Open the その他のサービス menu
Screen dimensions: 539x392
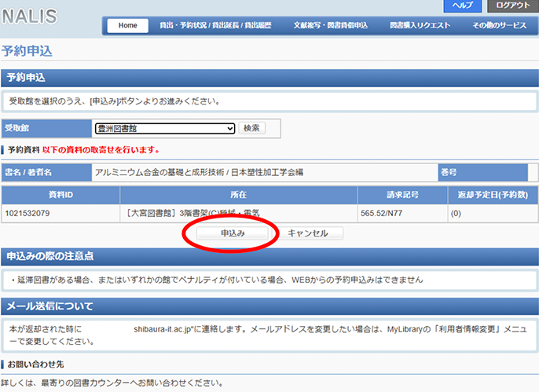click(499, 26)
